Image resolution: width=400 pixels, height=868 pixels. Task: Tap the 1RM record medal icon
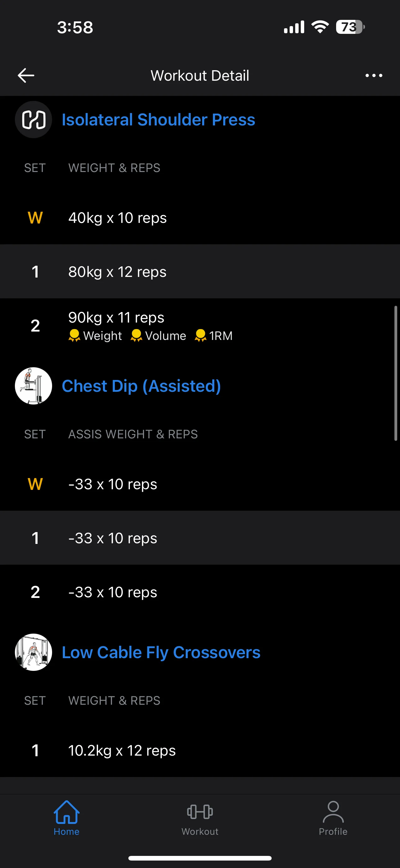[200, 336]
